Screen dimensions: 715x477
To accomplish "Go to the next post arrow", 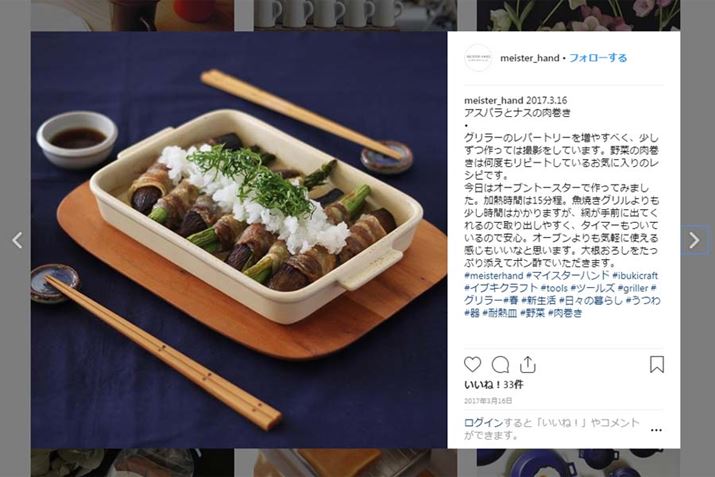I will click(x=694, y=240).
